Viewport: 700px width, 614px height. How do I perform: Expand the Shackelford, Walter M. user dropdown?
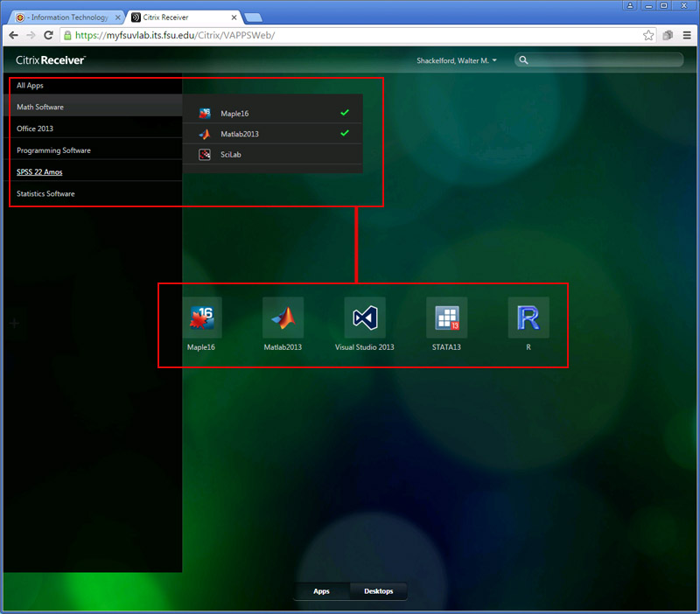(456, 60)
